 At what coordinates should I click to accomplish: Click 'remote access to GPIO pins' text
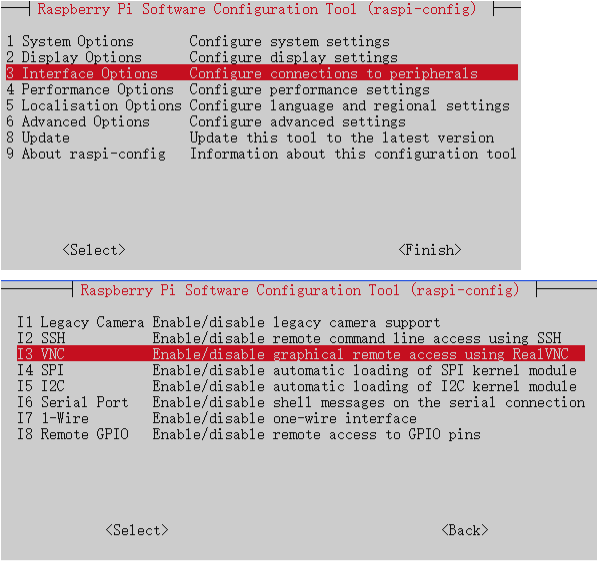pyautogui.click(x=377, y=434)
